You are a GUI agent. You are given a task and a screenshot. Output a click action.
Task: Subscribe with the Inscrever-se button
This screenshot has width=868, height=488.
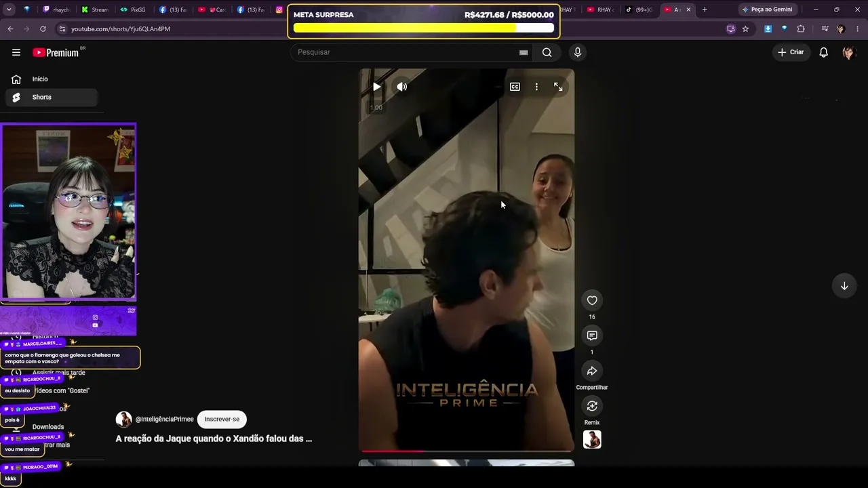[x=222, y=419]
